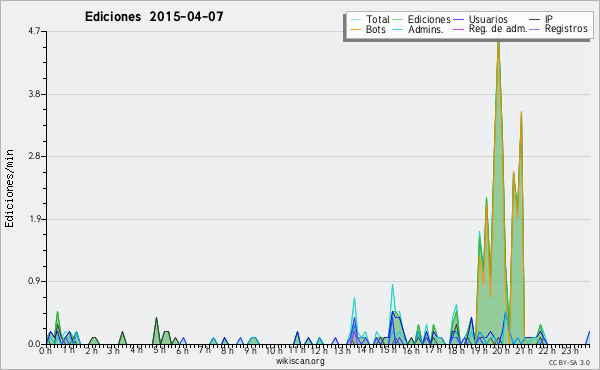Click the "17 h" x-axis tick label
The image size is (600, 370).
433,350
